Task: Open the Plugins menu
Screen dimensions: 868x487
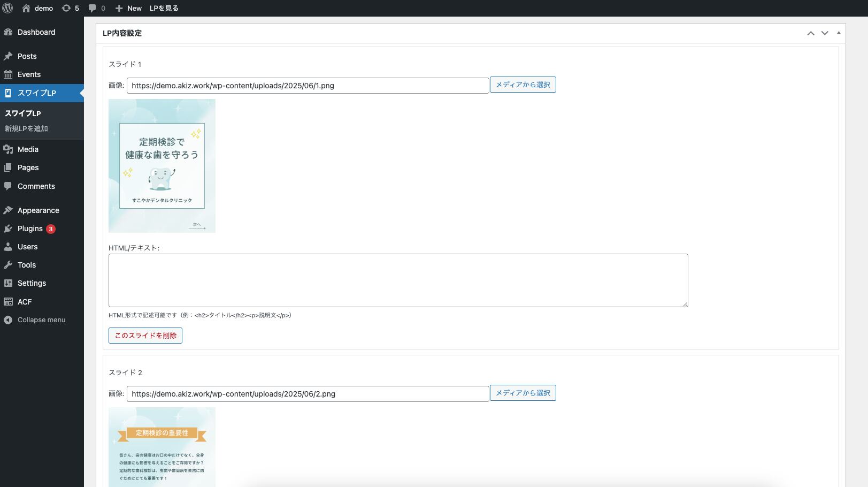Action: tap(42, 229)
